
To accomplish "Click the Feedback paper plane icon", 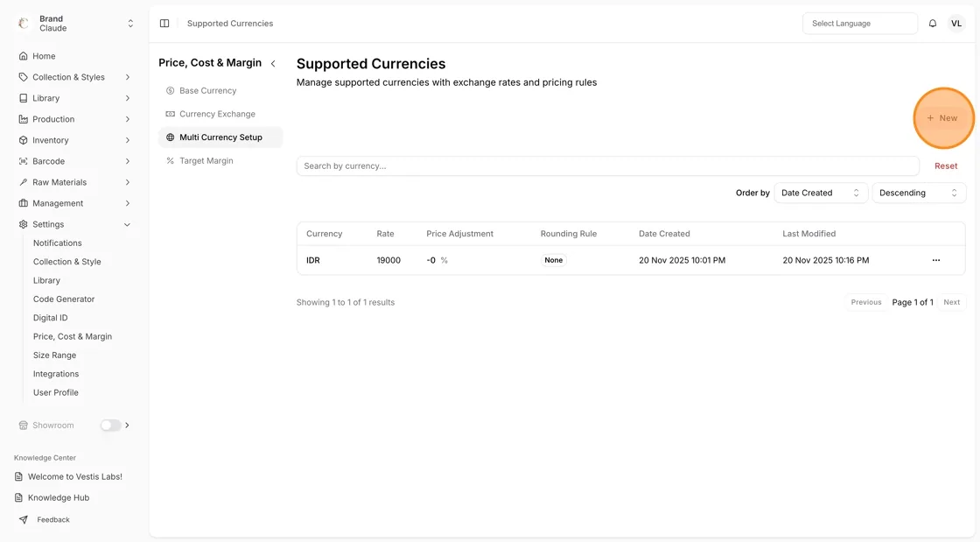I will coord(23,519).
